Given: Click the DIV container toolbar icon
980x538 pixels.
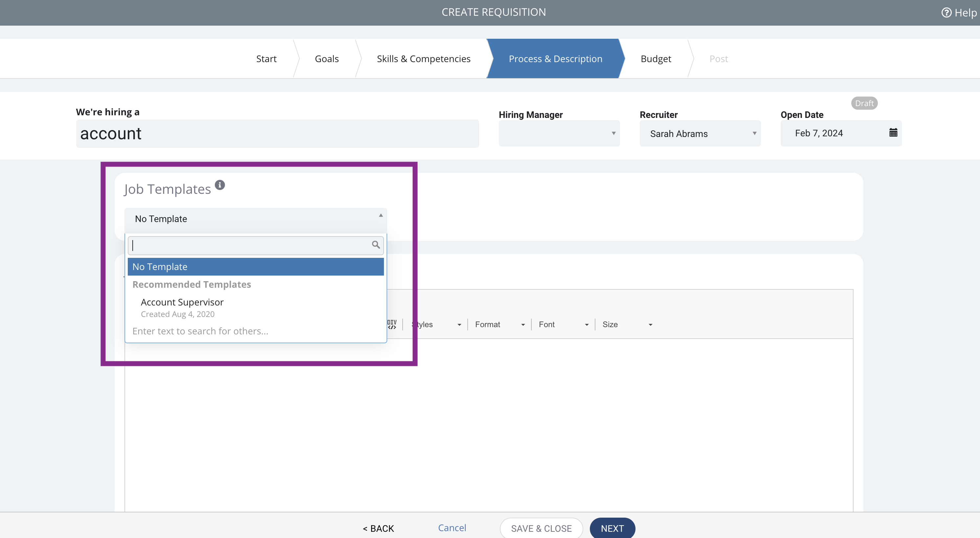Looking at the screenshot, I should (392, 324).
